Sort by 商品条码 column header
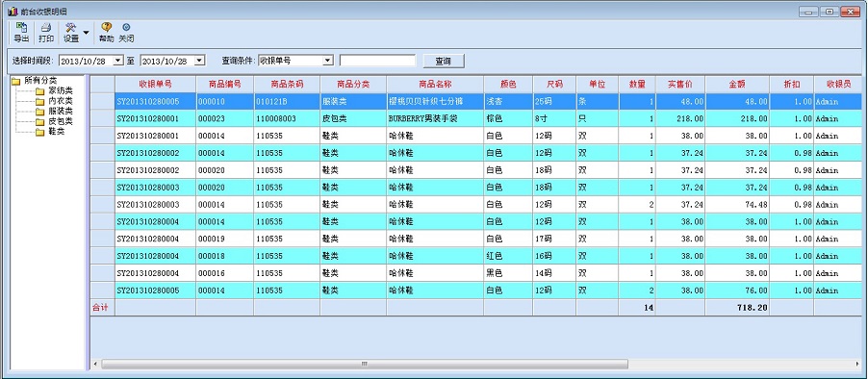868x379 pixels. pos(287,84)
